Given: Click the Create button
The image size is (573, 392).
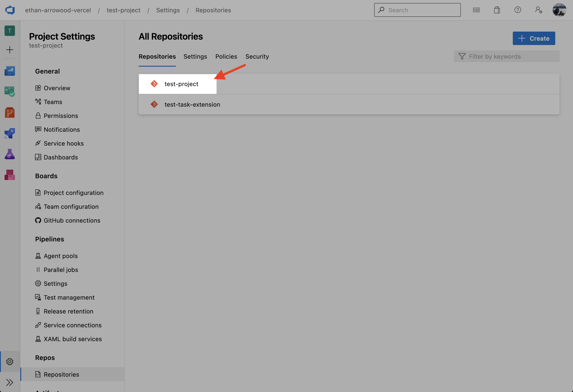Looking at the screenshot, I should [x=534, y=38].
